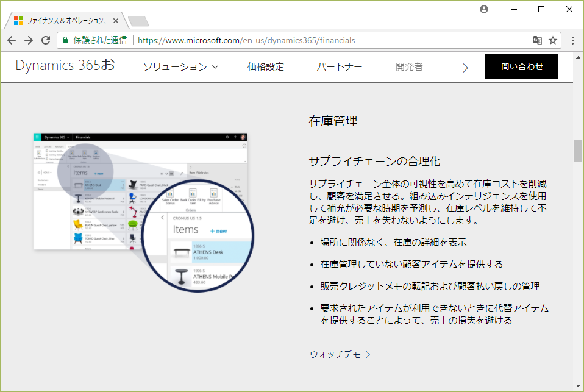Click bullet 販売クレジットメモの転記および顧客払い戻しの管理
Viewport: 584px width, 392px height.
[x=430, y=287]
